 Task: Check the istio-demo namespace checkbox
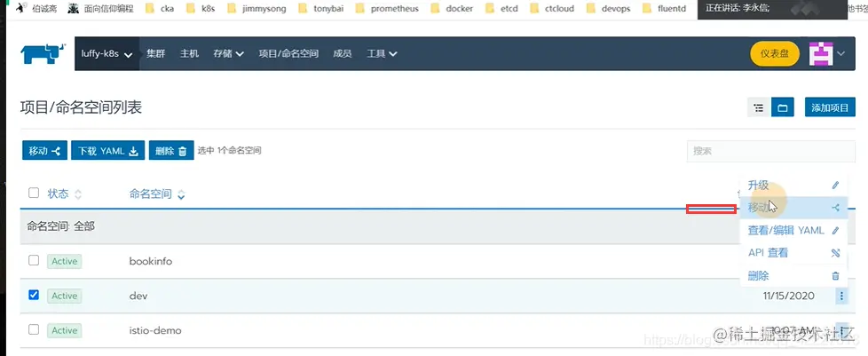click(x=34, y=329)
